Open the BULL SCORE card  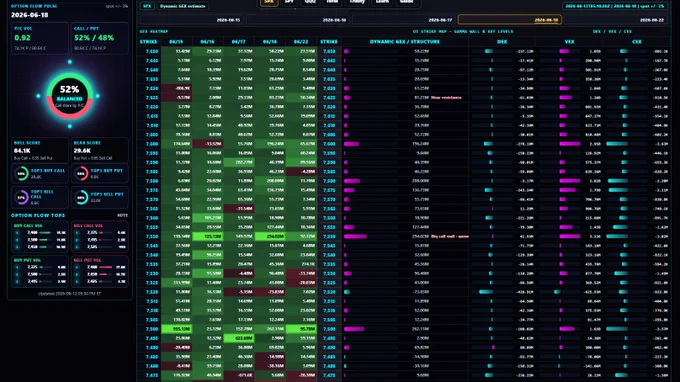39,150
